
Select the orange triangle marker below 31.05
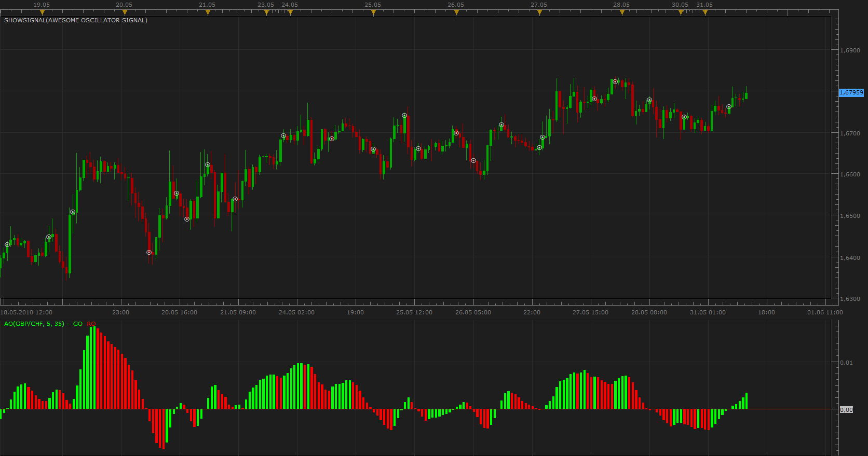[x=705, y=13]
